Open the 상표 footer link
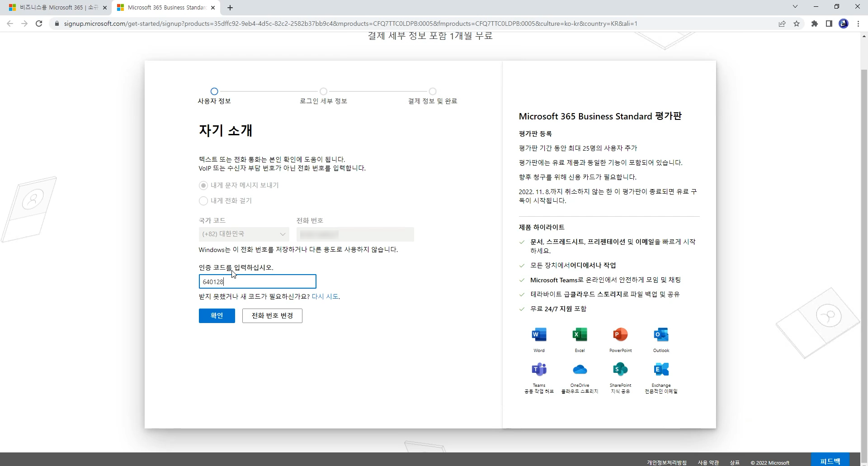Image resolution: width=868 pixels, height=466 pixels. pos(735,462)
